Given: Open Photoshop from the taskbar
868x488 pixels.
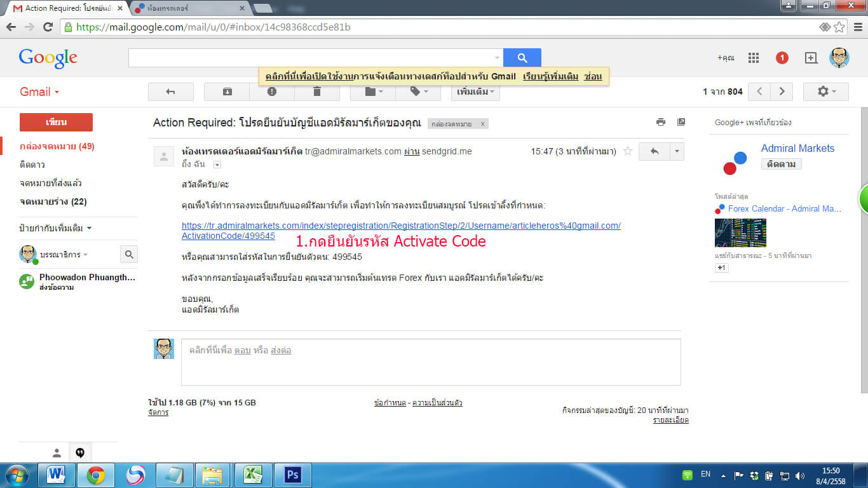Looking at the screenshot, I should click(293, 475).
